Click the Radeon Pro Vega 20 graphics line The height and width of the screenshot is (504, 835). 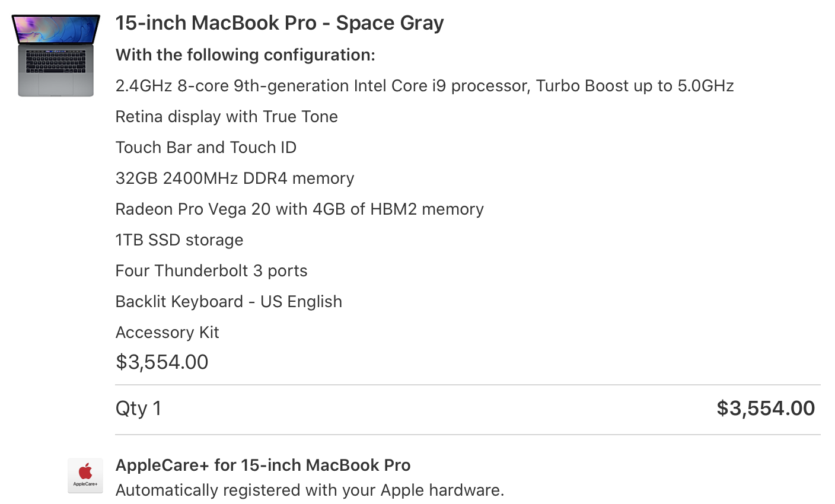pyautogui.click(x=299, y=209)
